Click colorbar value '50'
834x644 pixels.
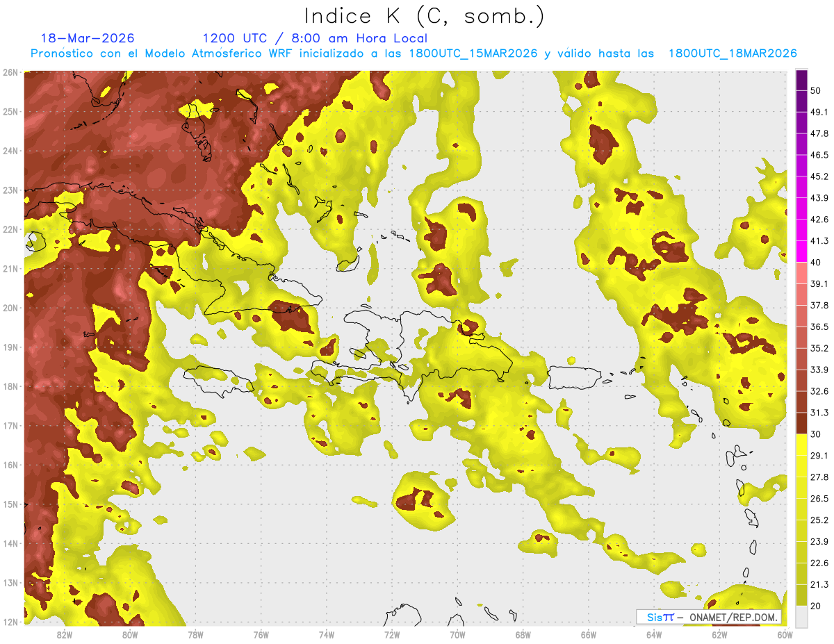(817, 90)
